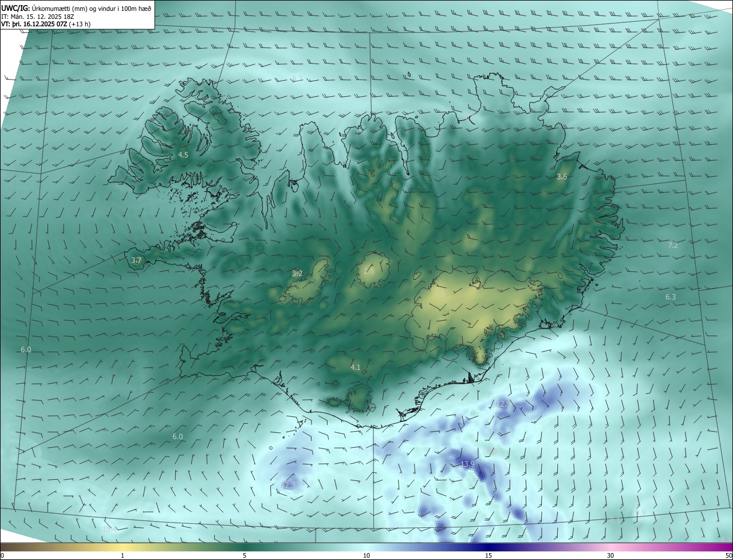The height and width of the screenshot is (560, 733).
Task: Click the 'UWC/IG:' bold title text
Action: pos(15,8)
